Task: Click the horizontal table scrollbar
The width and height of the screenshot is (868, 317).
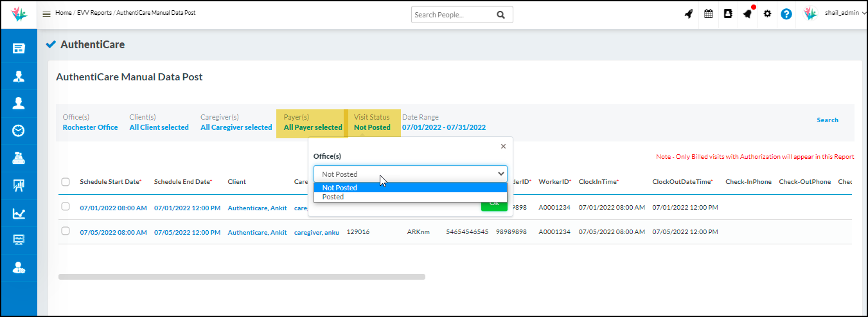Action: [242, 276]
